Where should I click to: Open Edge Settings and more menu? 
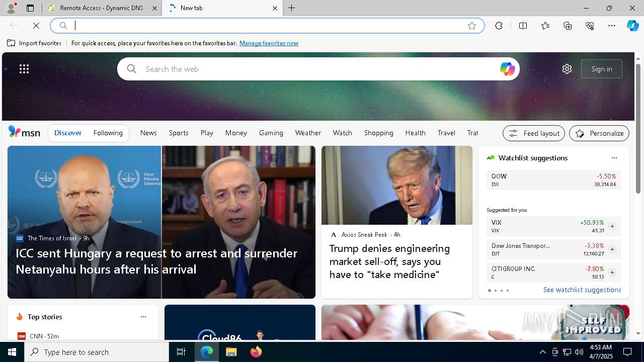tap(612, 26)
